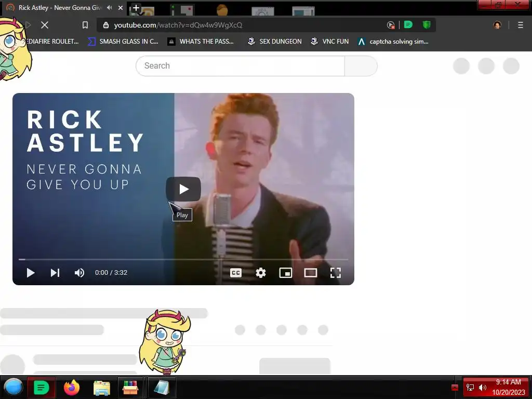Open the green chat extension icon

coord(408,25)
